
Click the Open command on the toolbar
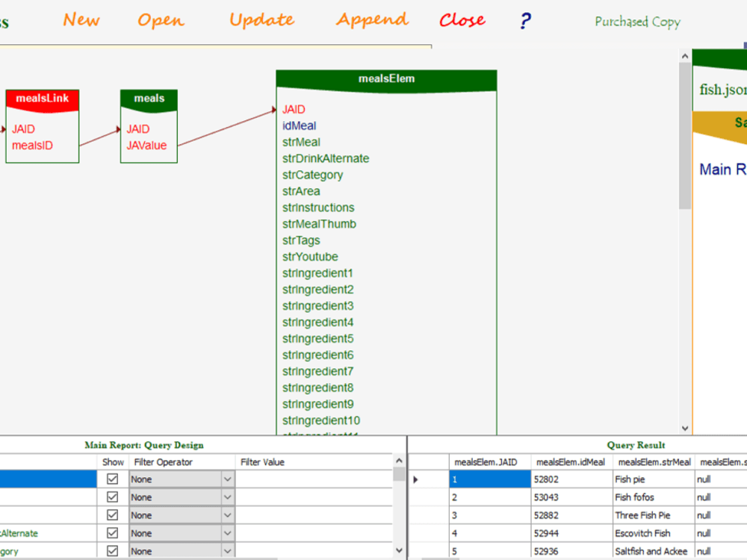(x=160, y=21)
